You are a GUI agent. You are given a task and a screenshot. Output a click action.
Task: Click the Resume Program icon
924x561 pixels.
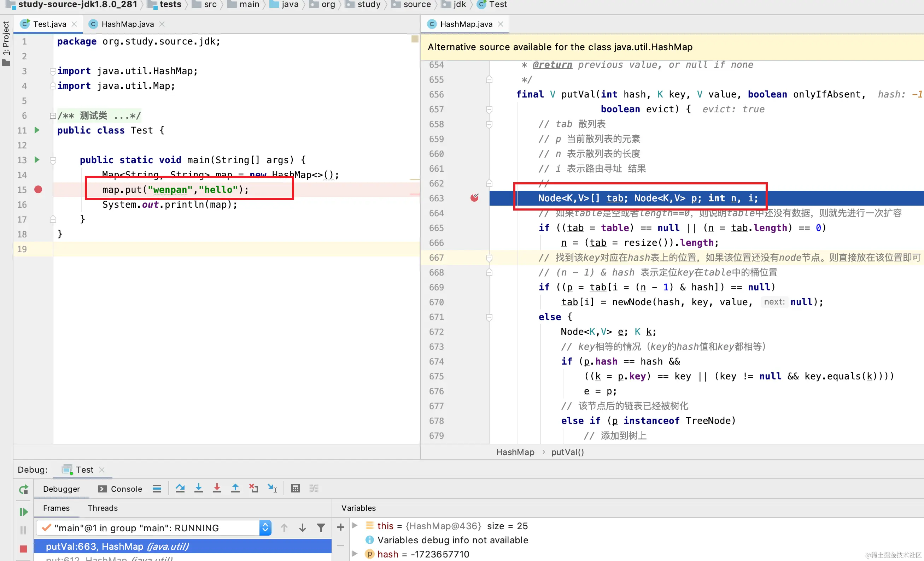(x=23, y=512)
